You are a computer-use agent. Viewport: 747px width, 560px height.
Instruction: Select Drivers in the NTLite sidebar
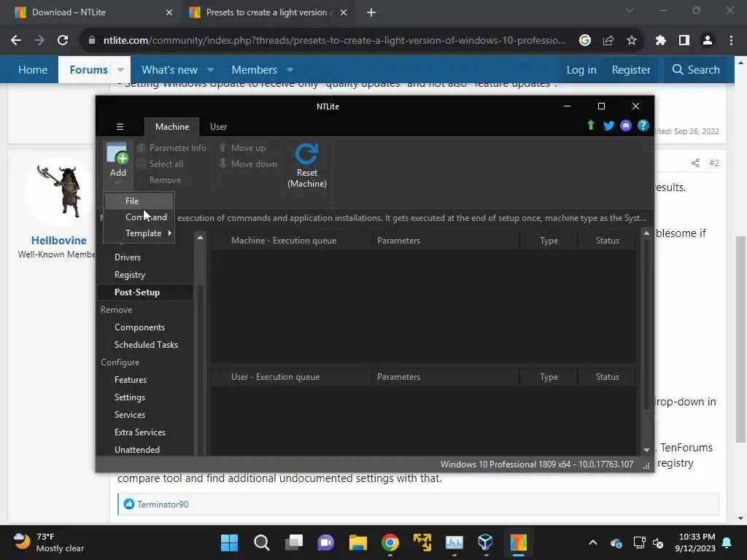(128, 257)
